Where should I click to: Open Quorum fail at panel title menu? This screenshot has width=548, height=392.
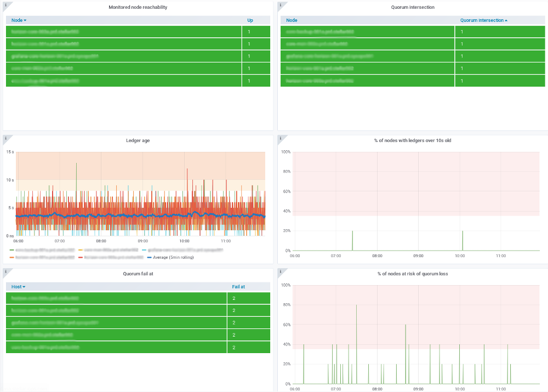pos(138,274)
